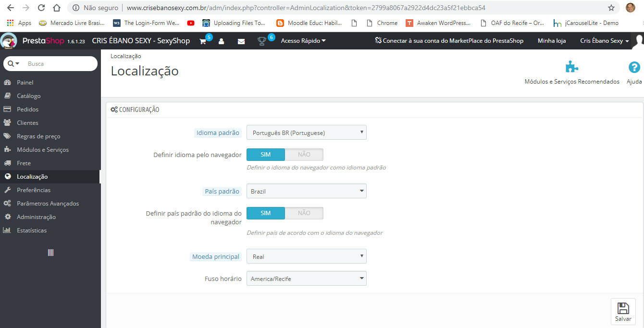The width and height of the screenshot is (644, 328).
Task: Open Mercado Livre Brasil bookmark
Action: tap(71, 23)
